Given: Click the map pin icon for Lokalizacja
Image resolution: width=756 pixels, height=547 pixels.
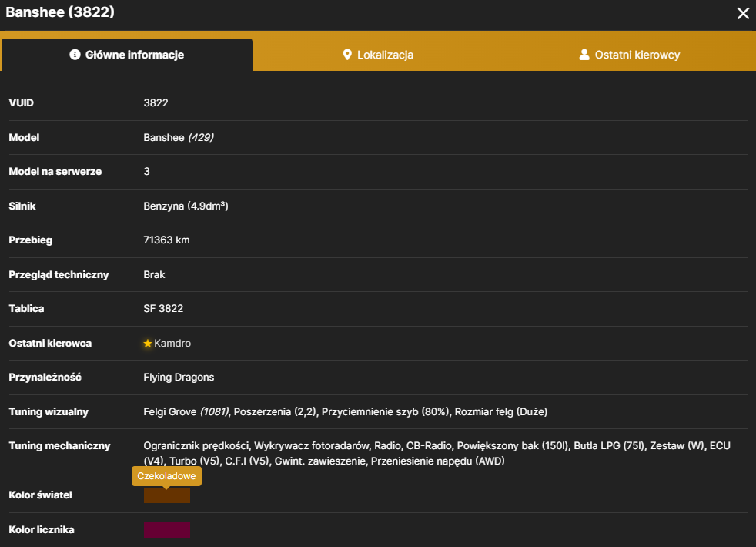Looking at the screenshot, I should 347,55.
